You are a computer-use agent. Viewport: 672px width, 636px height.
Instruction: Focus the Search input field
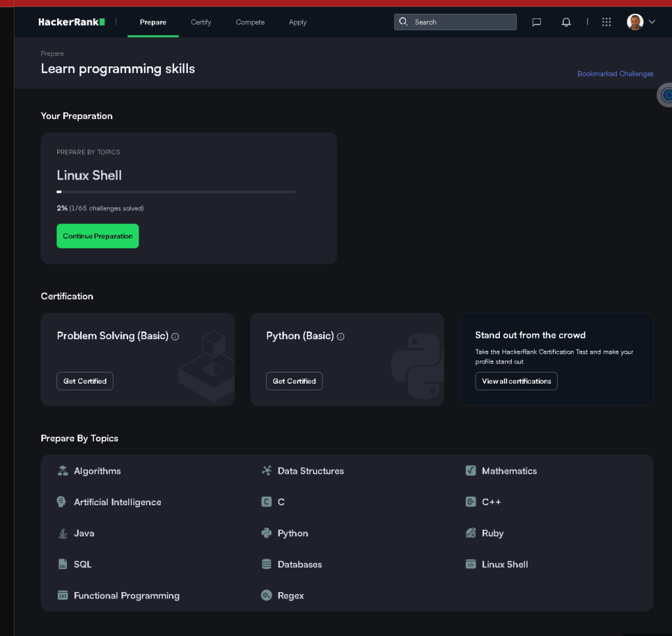tap(455, 22)
